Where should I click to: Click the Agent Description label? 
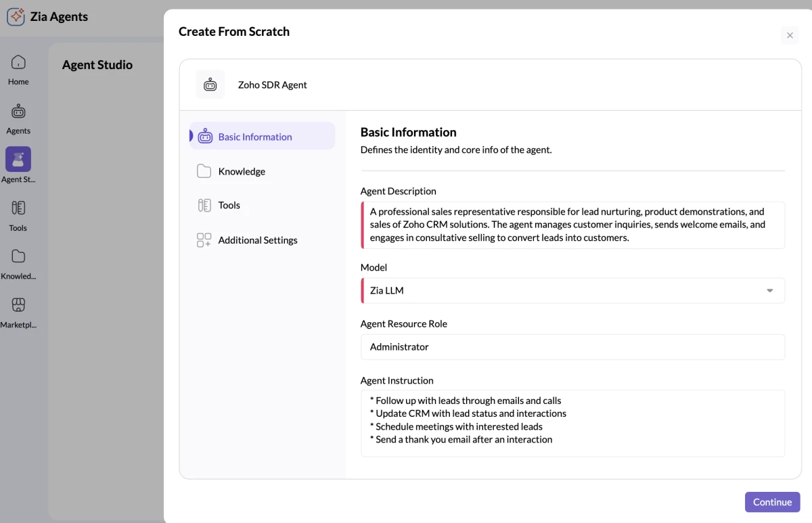[x=398, y=191]
